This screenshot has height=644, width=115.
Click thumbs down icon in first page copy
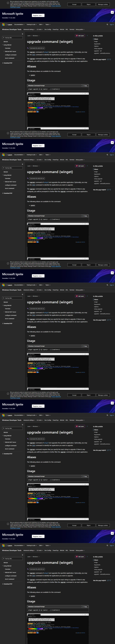tap(110, 60)
